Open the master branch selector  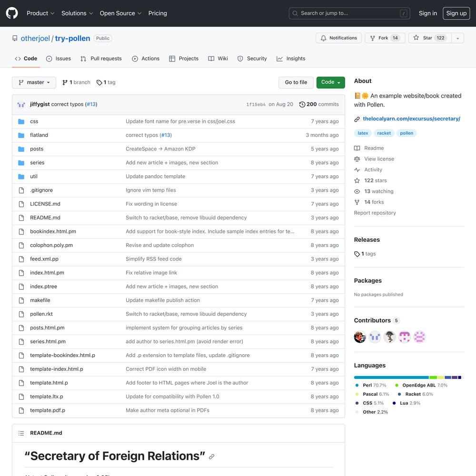point(34,82)
